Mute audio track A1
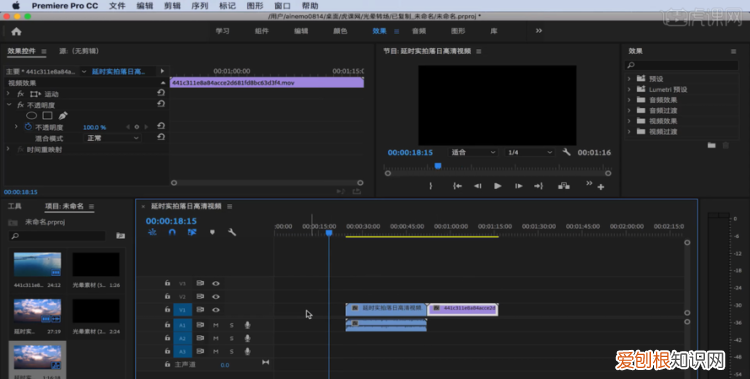Screen dimensions: 750x379 (x=216, y=325)
